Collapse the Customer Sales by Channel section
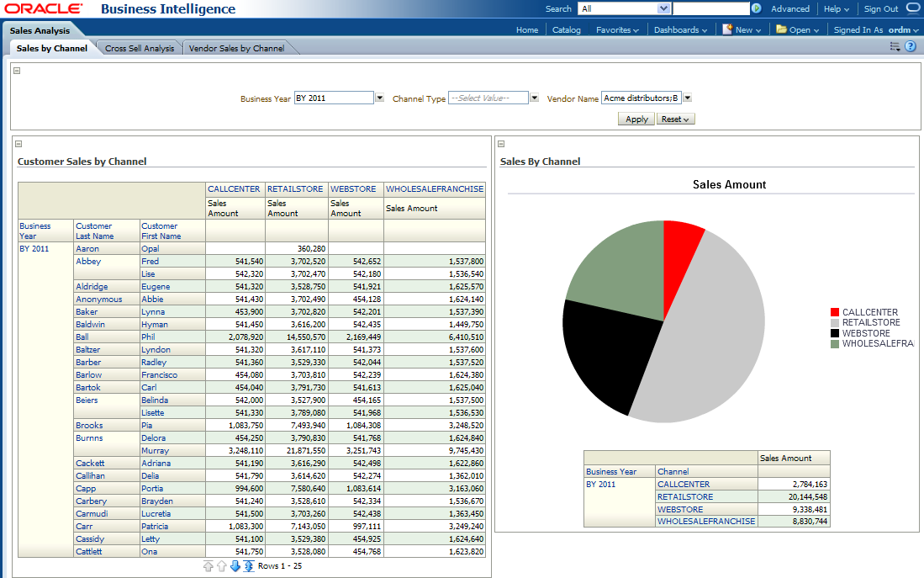The height and width of the screenshot is (578, 924). point(19,144)
